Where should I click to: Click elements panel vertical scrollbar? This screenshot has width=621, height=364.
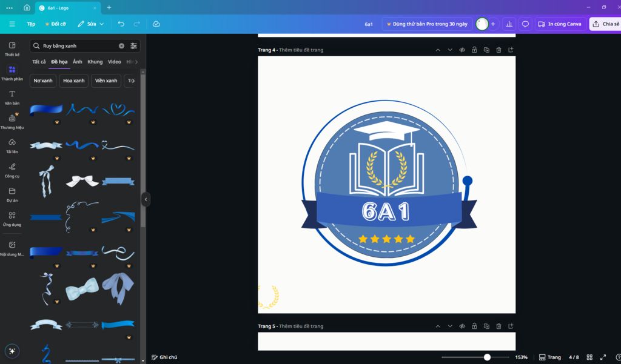143,150
